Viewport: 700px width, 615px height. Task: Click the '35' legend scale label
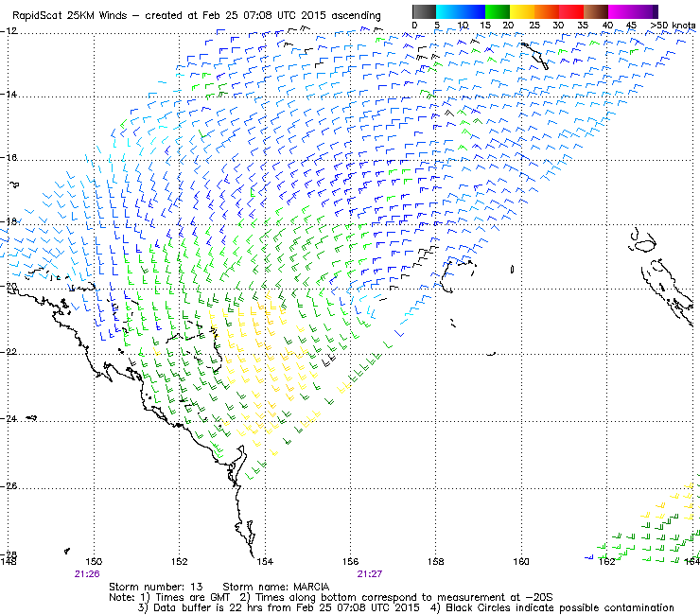click(x=583, y=26)
